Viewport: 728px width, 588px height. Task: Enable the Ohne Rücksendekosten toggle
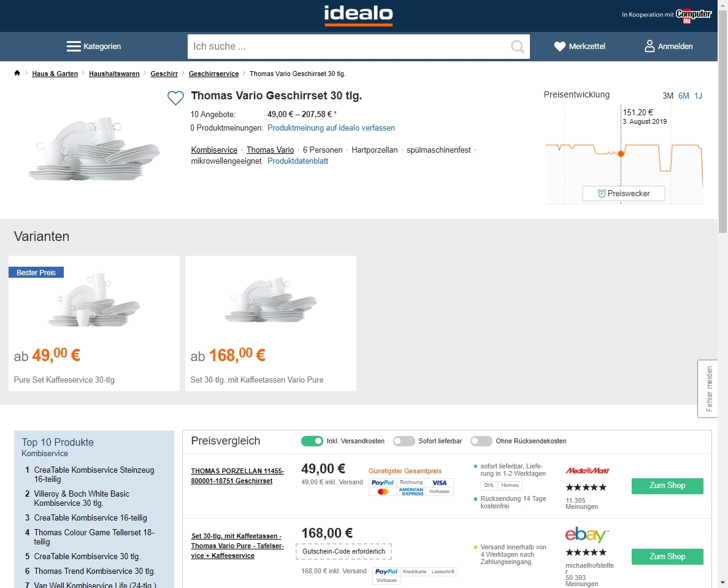point(481,441)
